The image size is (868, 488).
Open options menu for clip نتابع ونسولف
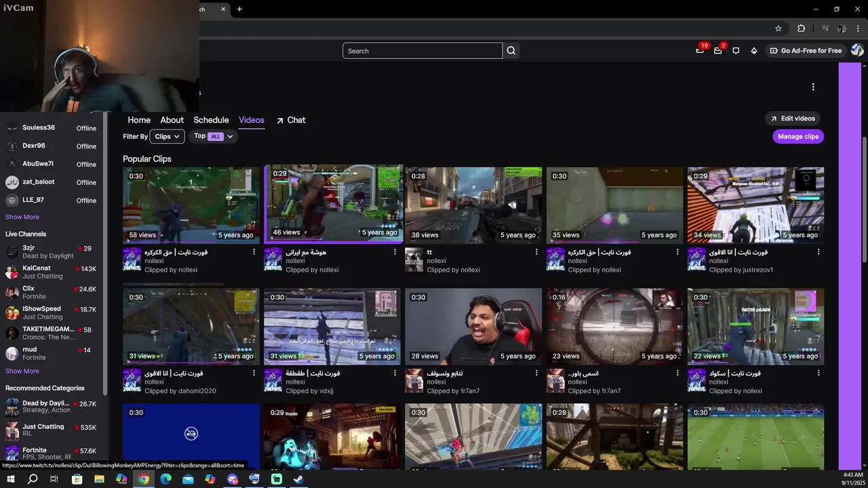(x=536, y=373)
